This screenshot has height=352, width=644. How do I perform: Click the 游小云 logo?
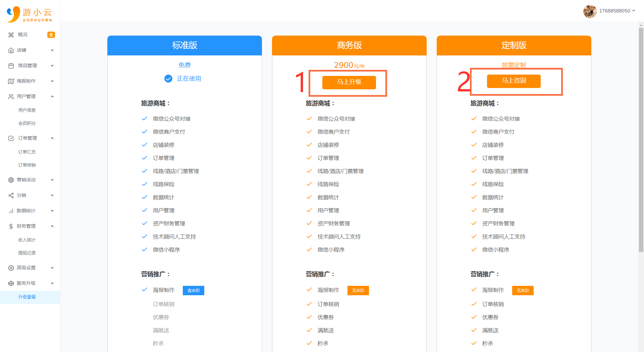click(30, 14)
